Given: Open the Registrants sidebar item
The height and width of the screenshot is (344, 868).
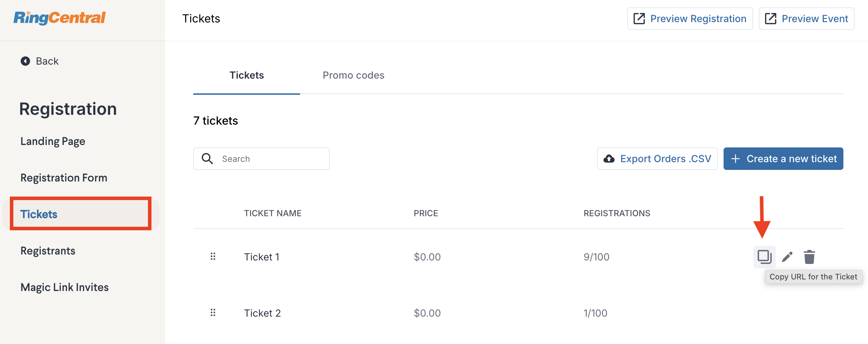Looking at the screenshot, I should 48,251.
